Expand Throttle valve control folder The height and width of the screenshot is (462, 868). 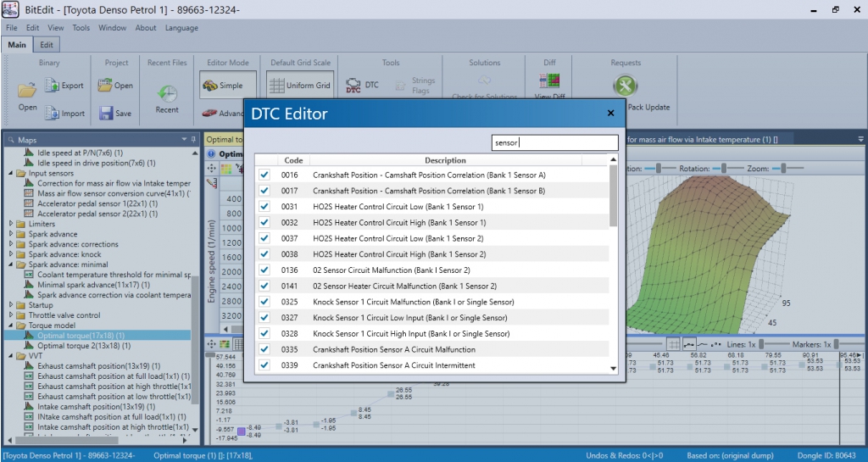tap(11, 315)
